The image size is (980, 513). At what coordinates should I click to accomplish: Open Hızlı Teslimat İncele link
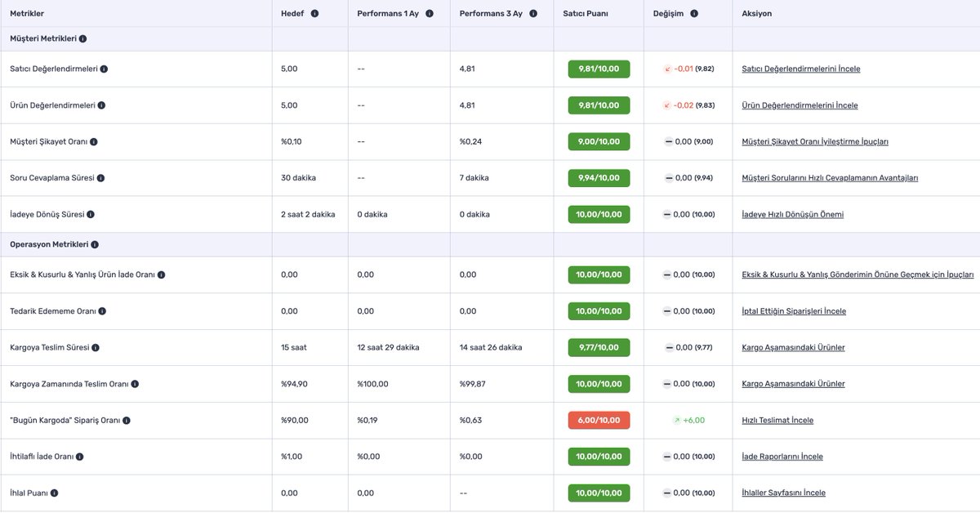pyautogui.click(x=777, y=421)
